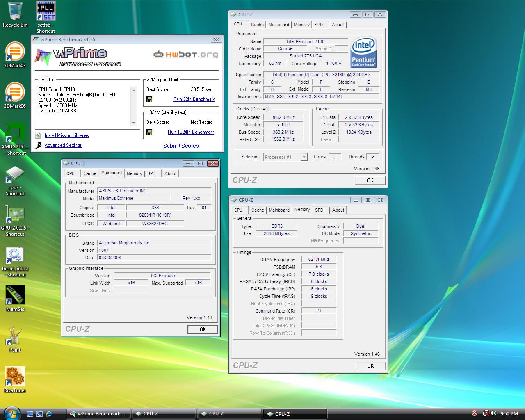525x420 pixels.
Task: Switch to Cache tab in top CPU-Z window
Action: pyautogui.click(x=257, y=25)
